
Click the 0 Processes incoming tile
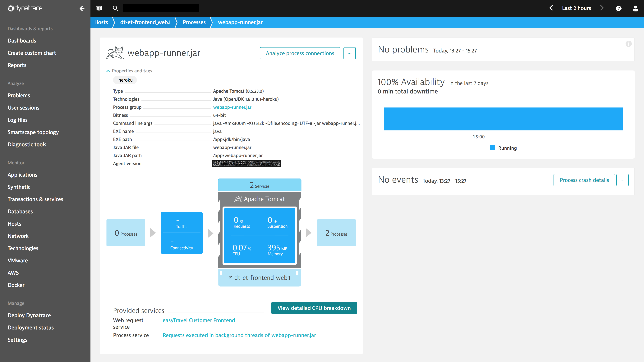click(x=126, y=233)
